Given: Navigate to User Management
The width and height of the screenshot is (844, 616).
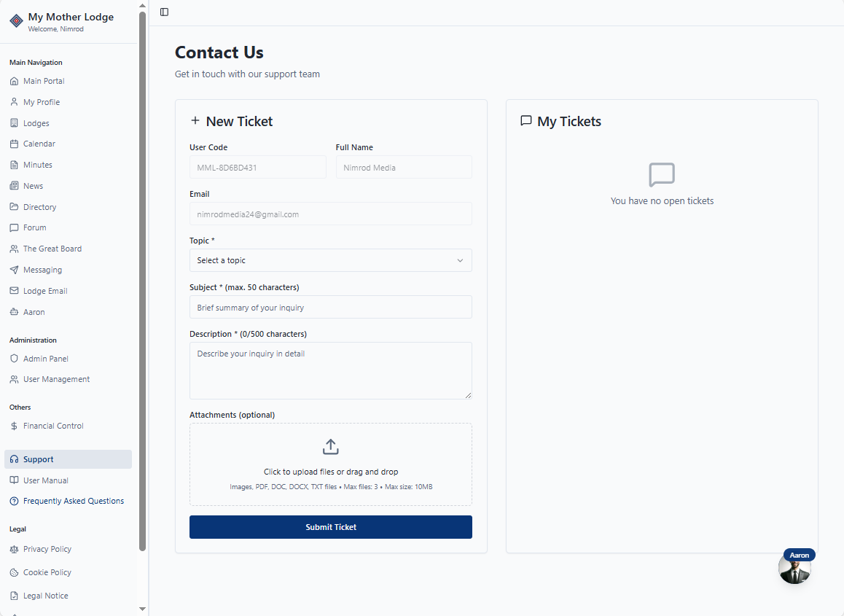Looking at the screenshot, I should point(56,379).
